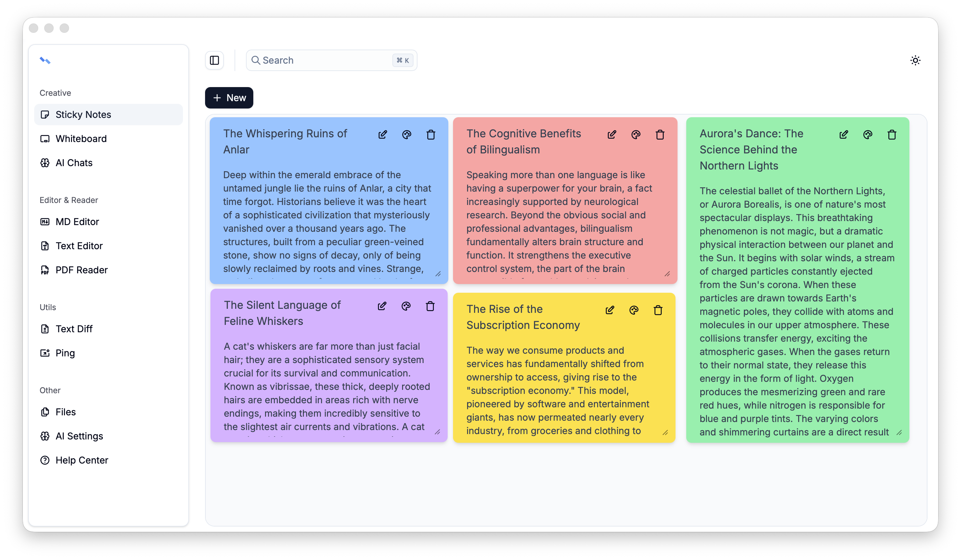Edit the Aurora's Dance note
This screenshot has height=560, width=961.
(x=843, y=135)
